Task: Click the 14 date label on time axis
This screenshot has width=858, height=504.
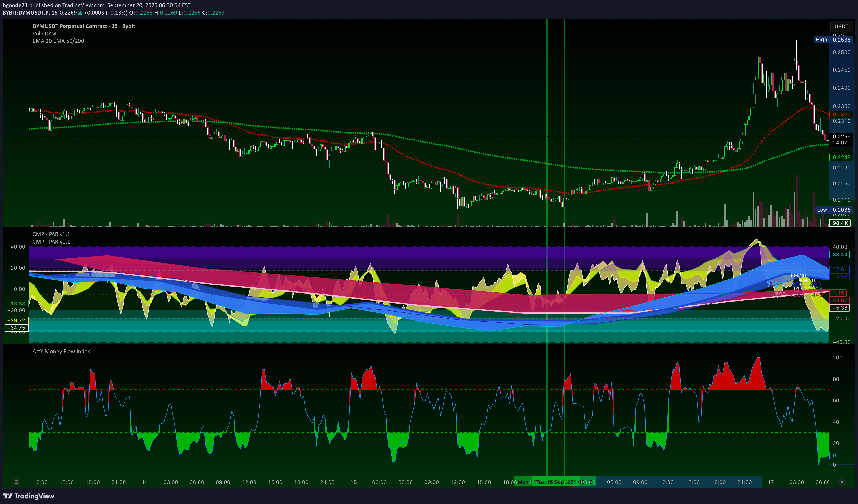Action: 145,482
